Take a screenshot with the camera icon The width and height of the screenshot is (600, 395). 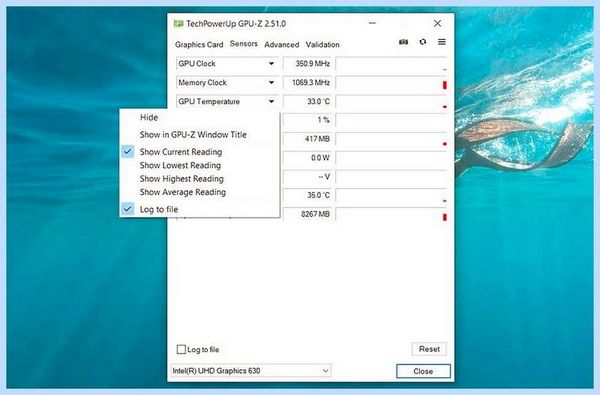click(403, 42)
